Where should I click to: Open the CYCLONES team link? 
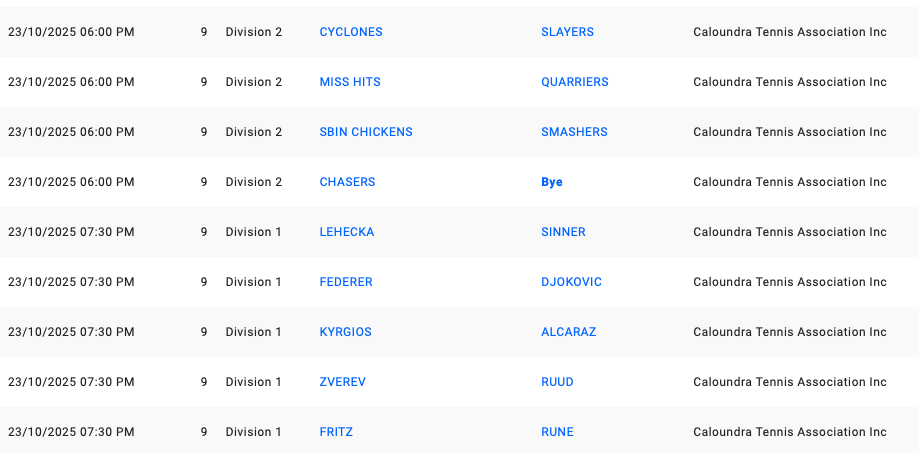click(350, 32)
